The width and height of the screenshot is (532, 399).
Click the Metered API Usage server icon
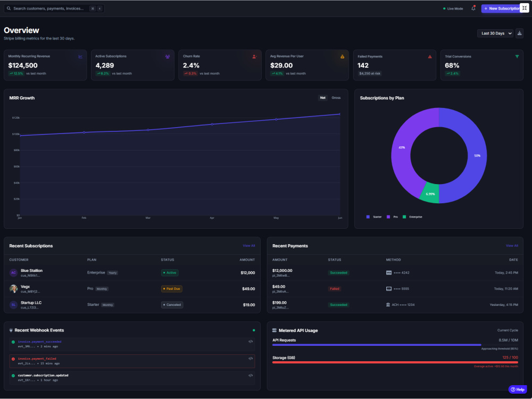click(275, 330)
